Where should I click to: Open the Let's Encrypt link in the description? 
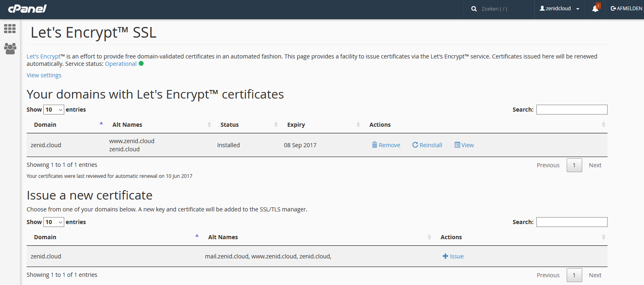coord(43,56)
